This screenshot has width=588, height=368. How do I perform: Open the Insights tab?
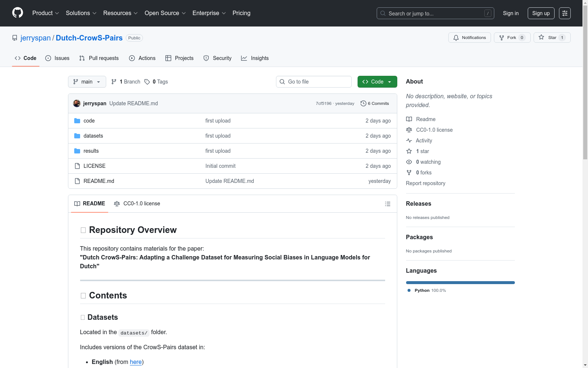[x=255, y=58]
